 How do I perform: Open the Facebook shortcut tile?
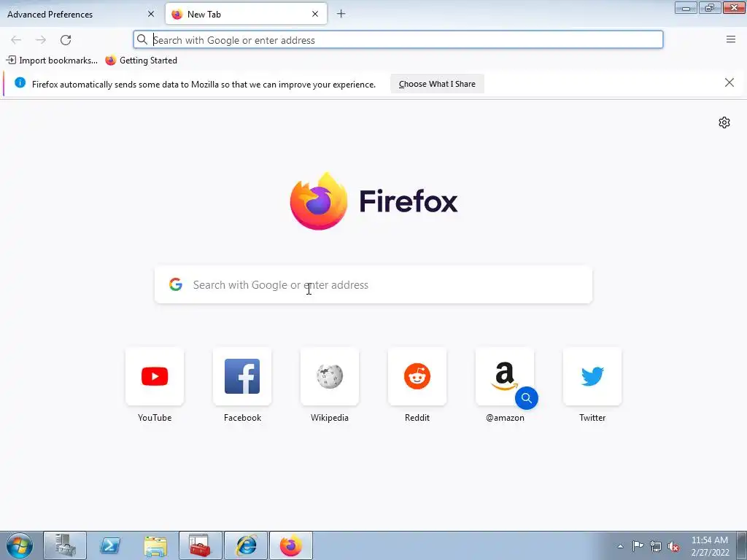[x=242, y=377]
